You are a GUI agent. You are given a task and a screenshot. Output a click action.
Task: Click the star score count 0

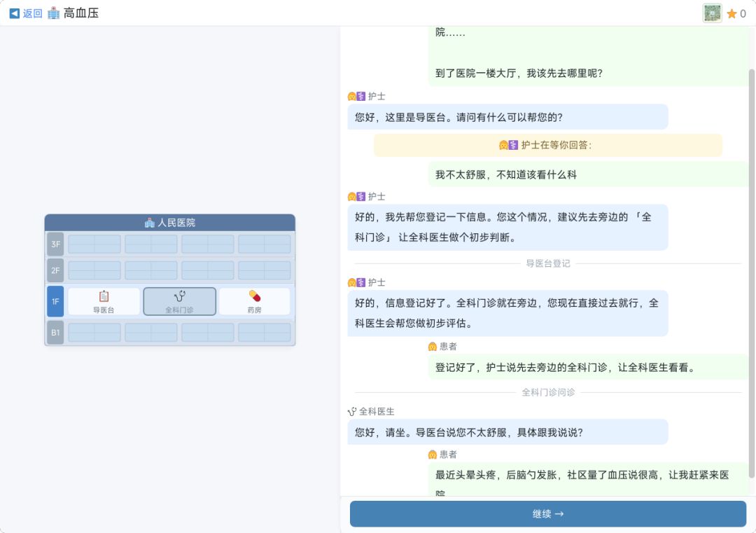[x=743, y=13]
